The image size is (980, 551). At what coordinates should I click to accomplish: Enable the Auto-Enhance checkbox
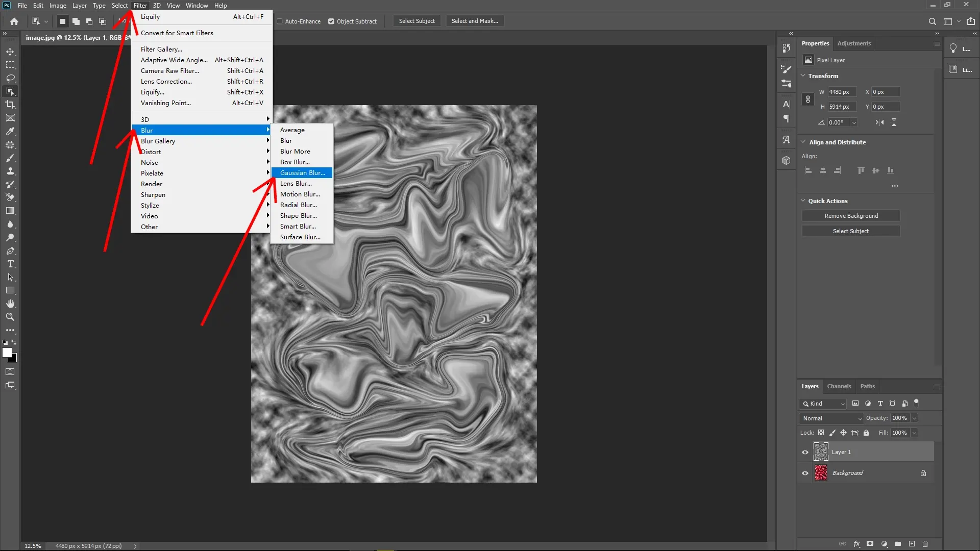[x=281, y=21]
